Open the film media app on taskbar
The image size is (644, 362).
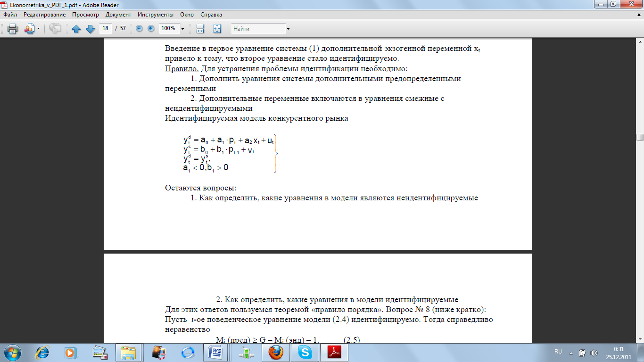158,352
